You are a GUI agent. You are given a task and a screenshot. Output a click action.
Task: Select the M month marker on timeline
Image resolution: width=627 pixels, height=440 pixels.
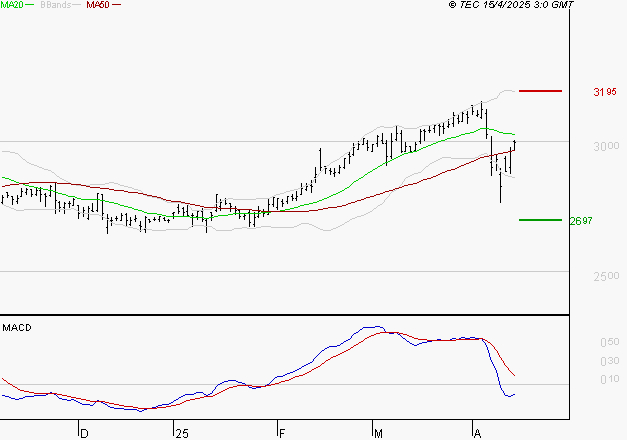pos(379,433)
